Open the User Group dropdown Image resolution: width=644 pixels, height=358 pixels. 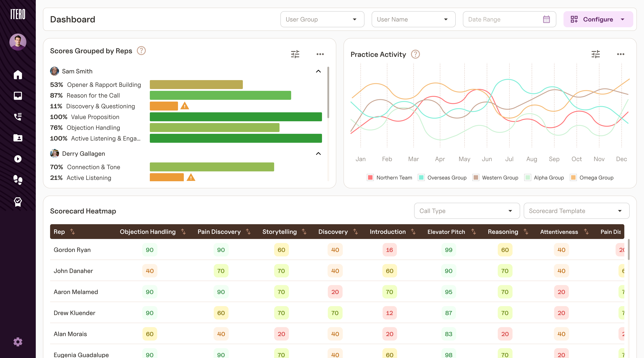[x=322, y=19]
